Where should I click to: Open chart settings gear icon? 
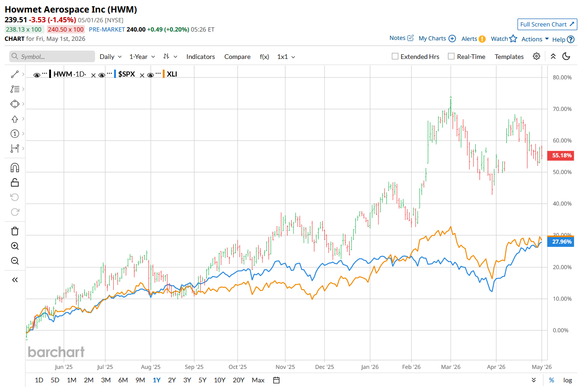tap(537, 56)
